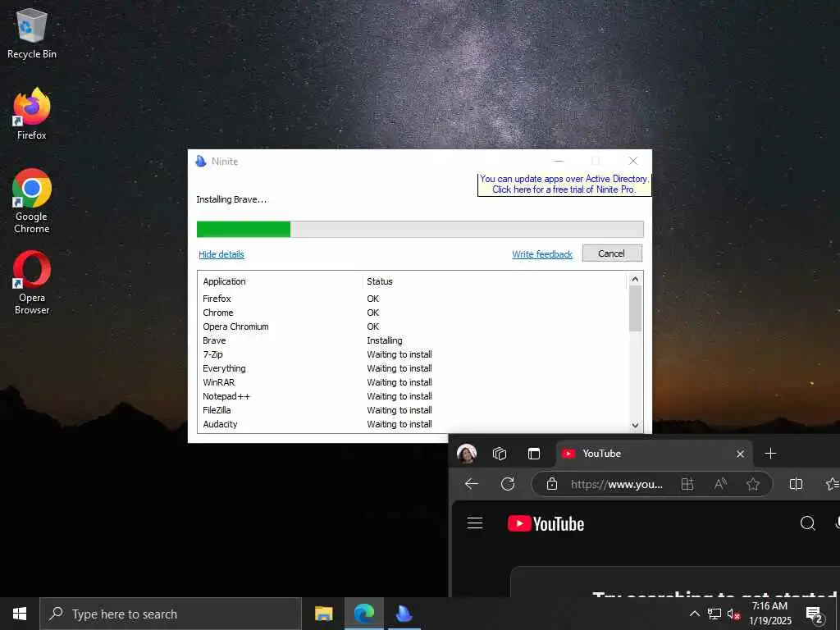
Task: Open Edge split screen icon
Action: (x=796, y=484)
